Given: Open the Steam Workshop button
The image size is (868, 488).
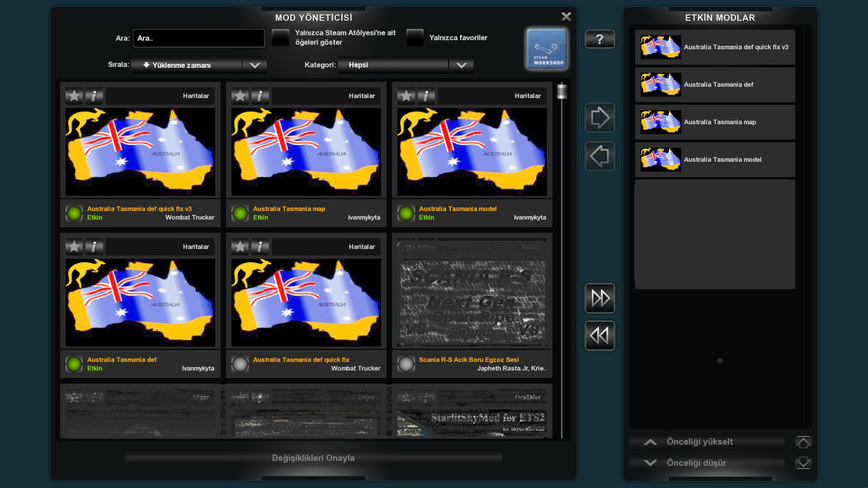Looking at the screenshot, I should coord(547,49).
